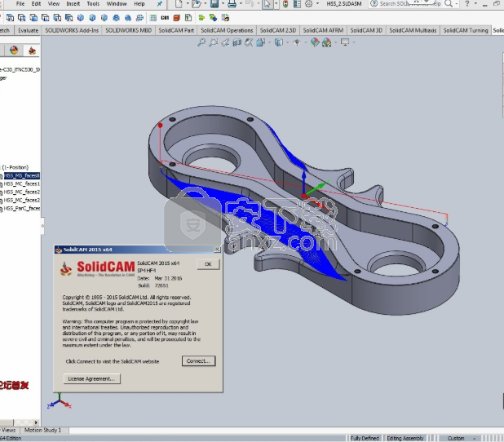Expand the Save dropdown arrow
Viewport: 504px width, 442px height.
[x=223, y=4]
